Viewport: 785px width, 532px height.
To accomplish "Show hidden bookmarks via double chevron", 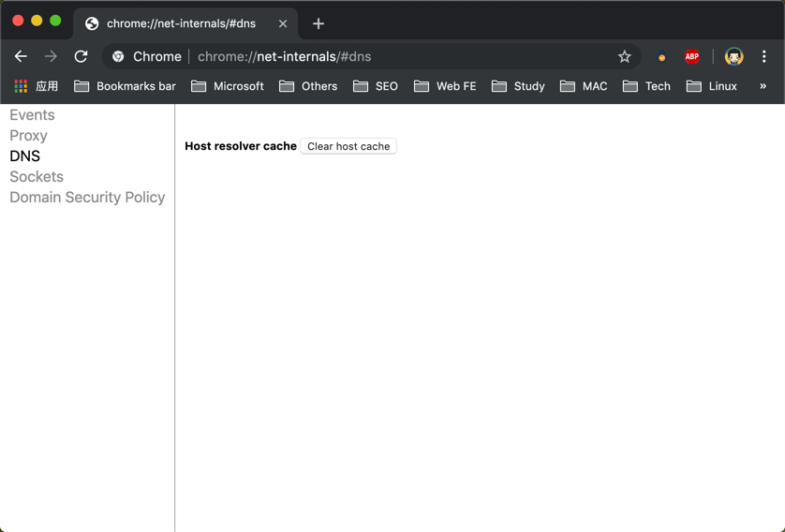I will (x=763, y=86).
